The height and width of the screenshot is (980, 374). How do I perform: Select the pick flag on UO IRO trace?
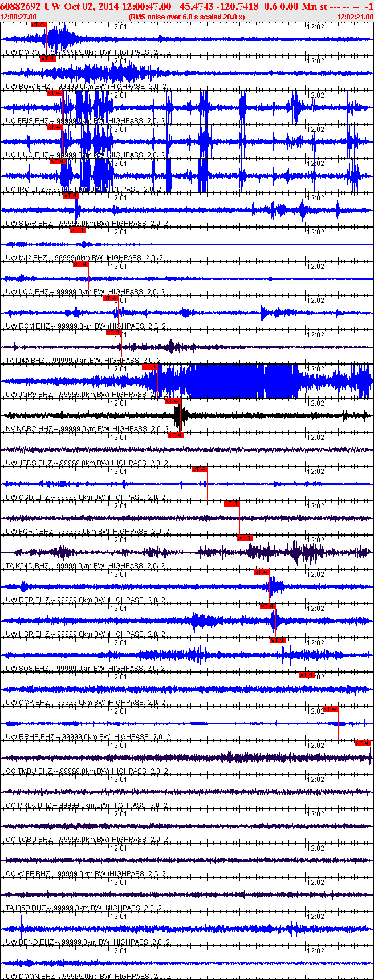[58, 161]
